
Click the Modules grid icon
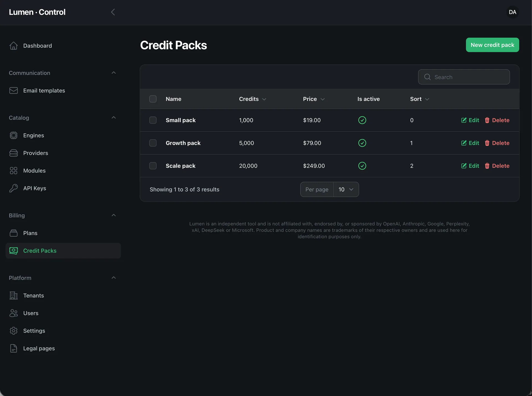[13, 171]
